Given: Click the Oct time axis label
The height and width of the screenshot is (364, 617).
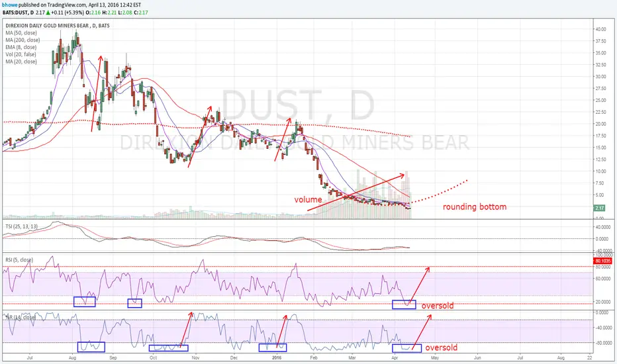Looking at the screenshot, I should coord(154,357).
